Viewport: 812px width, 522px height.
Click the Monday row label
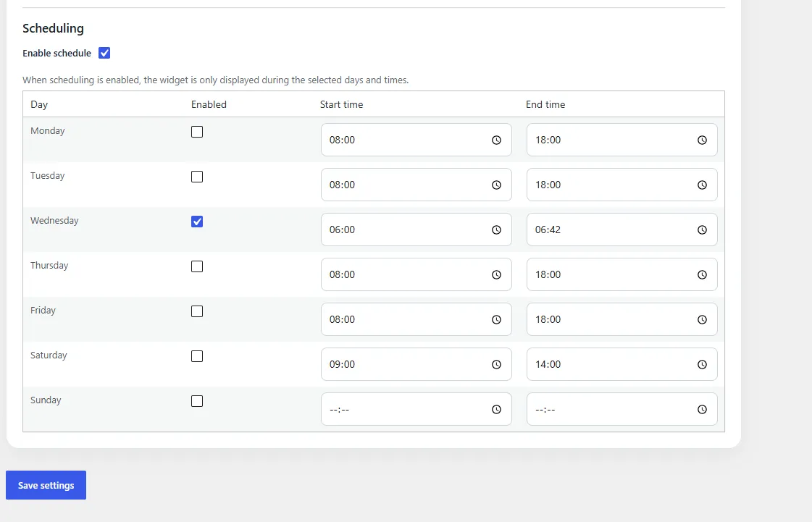[x=48, y=131]
